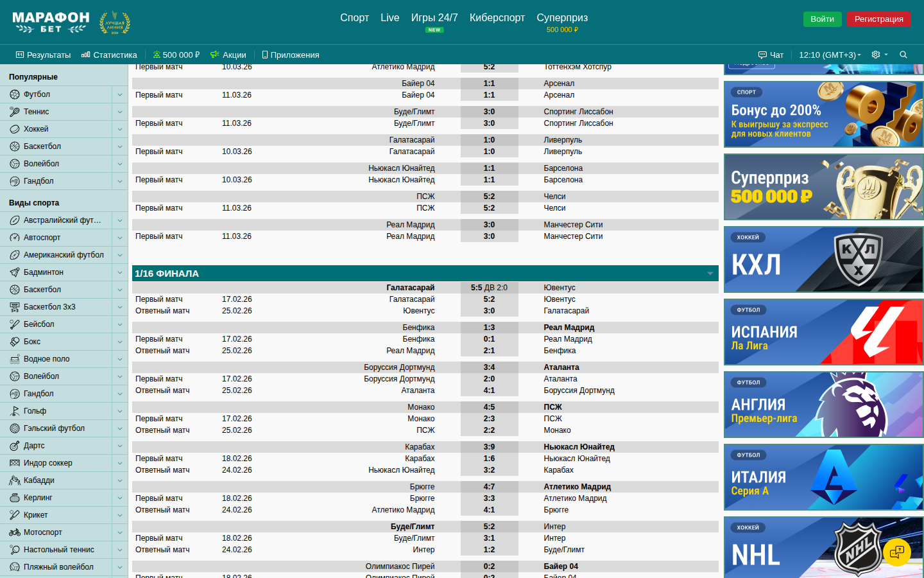Click the search magnifier icon
This screenshot has width=924, height=578.
click(903, 55)
